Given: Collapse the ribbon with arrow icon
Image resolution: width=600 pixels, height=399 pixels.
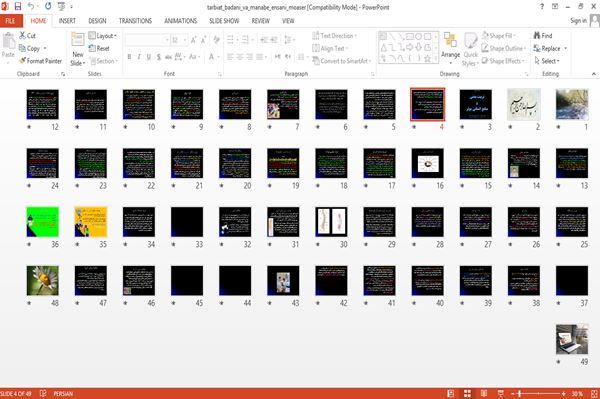Looking at the screenshot, I should pyautogui.click(x=593, y=74).
